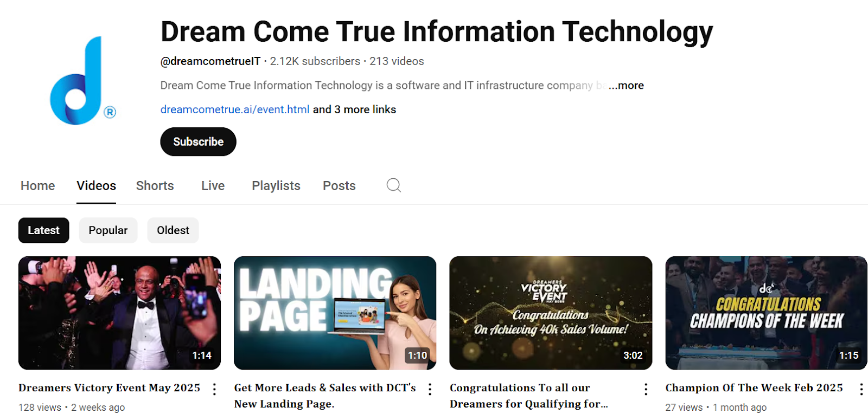Click the Dream Come True channel logo
The height and width of the screenshot is (414, 868).
pyautogui.click(x=83, y=80)
